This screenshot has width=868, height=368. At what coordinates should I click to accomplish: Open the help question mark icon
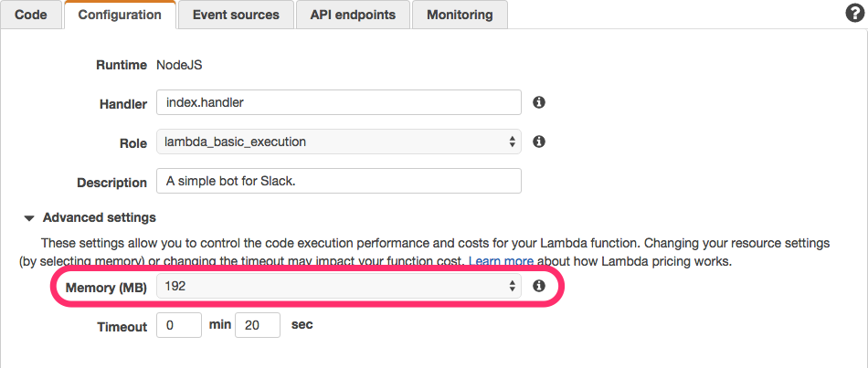(854, 14)
